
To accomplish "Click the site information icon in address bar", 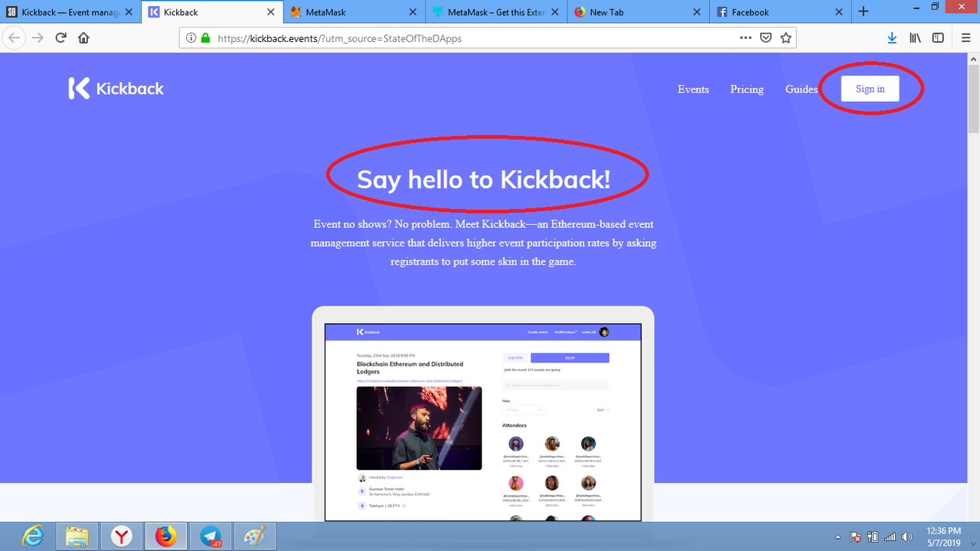I will (x=191, y=37).
